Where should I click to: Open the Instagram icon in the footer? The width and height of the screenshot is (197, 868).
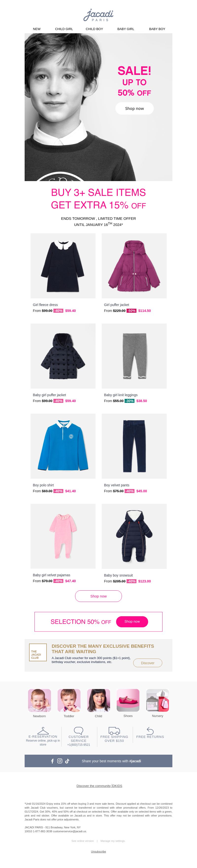point(60,761)
